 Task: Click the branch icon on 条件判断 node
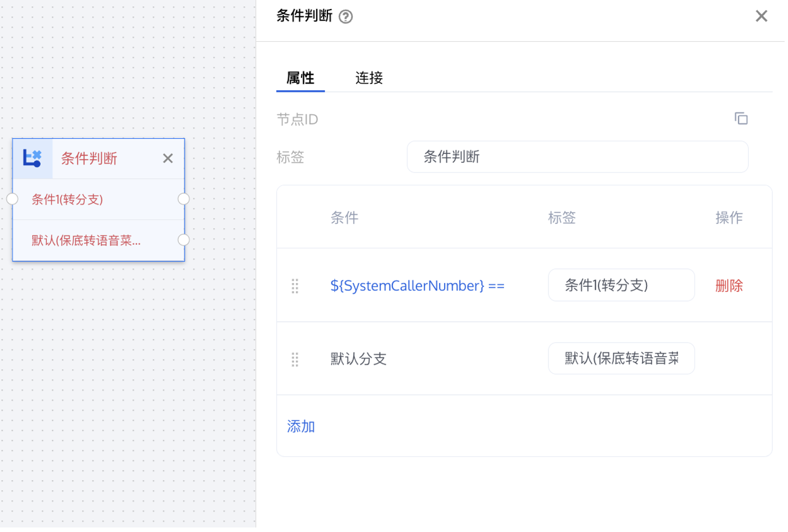(x=32, y=158)
